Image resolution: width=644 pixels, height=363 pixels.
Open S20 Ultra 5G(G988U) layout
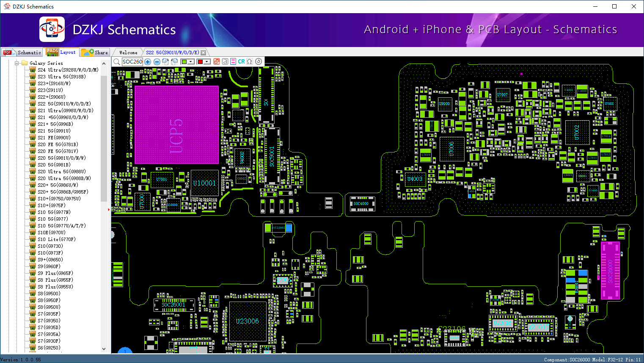coord(62,172)
